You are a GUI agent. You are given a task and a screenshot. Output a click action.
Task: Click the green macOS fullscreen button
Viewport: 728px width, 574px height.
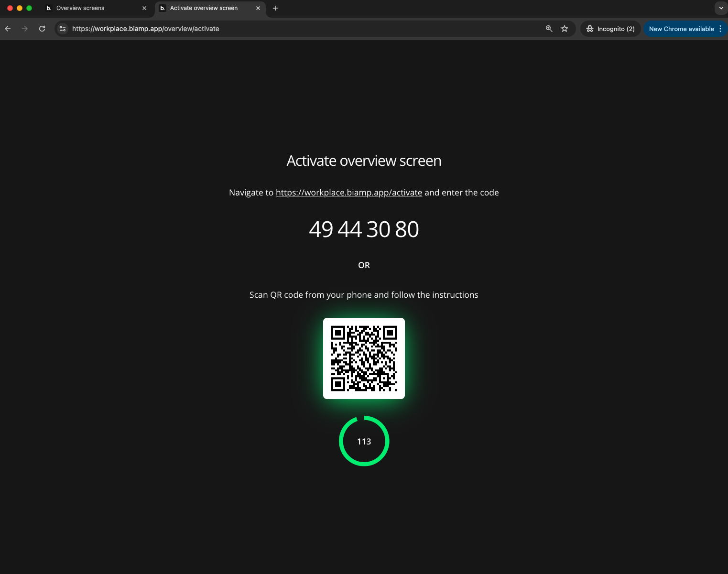coord(29,8)
